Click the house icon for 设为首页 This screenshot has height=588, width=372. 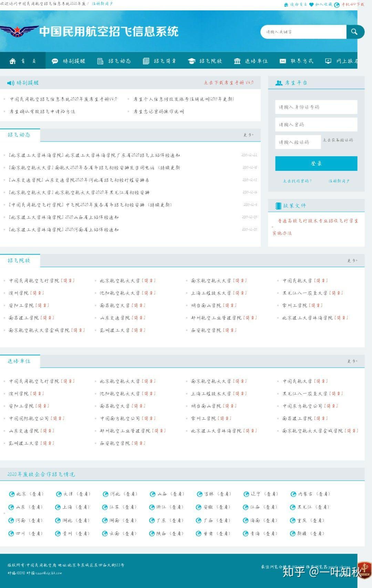pos(286,4)
